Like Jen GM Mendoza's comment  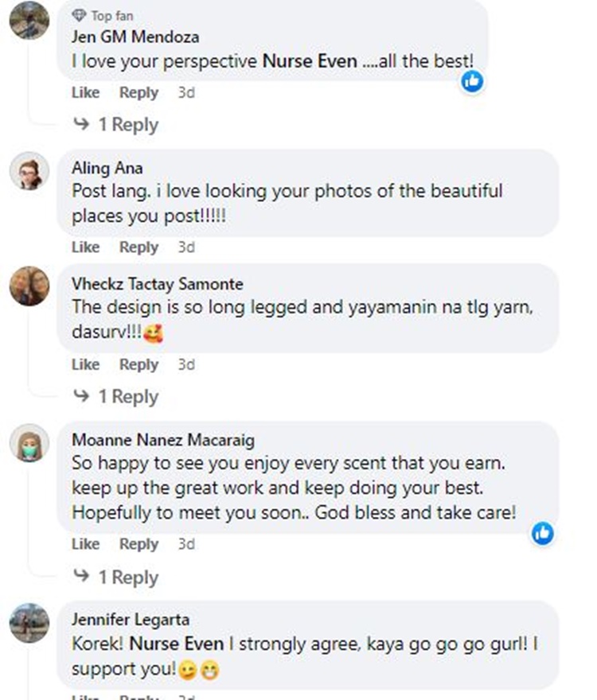[85, 92]
